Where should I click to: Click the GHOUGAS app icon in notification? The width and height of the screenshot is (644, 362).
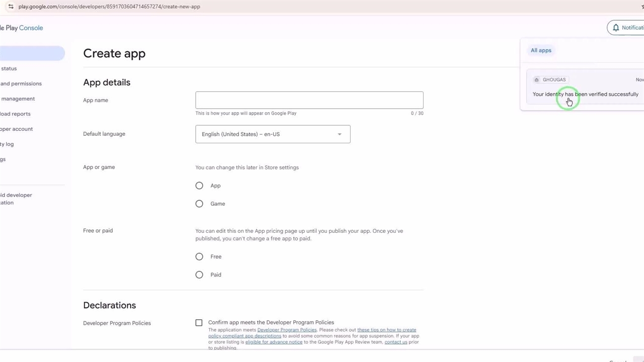536,80
